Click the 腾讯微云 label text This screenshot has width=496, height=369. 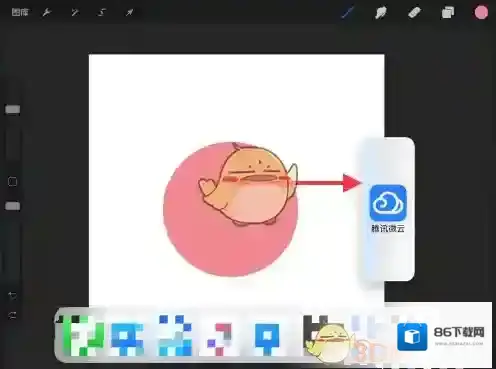[x=388, y=229]
